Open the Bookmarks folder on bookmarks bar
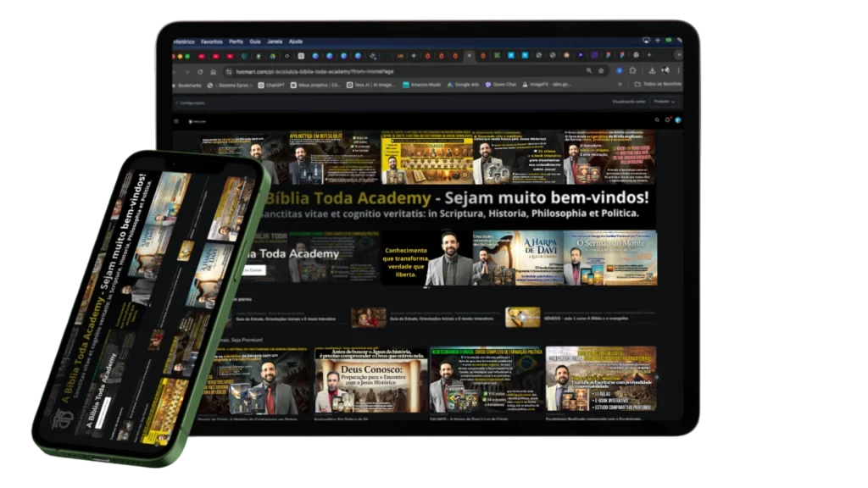 [x=187, y=86]
